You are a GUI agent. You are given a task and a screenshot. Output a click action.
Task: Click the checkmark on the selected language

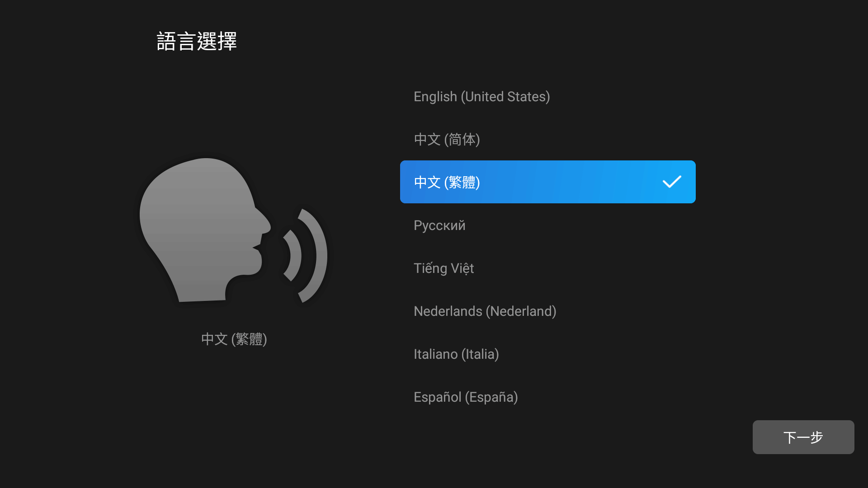tap(672, 182)
